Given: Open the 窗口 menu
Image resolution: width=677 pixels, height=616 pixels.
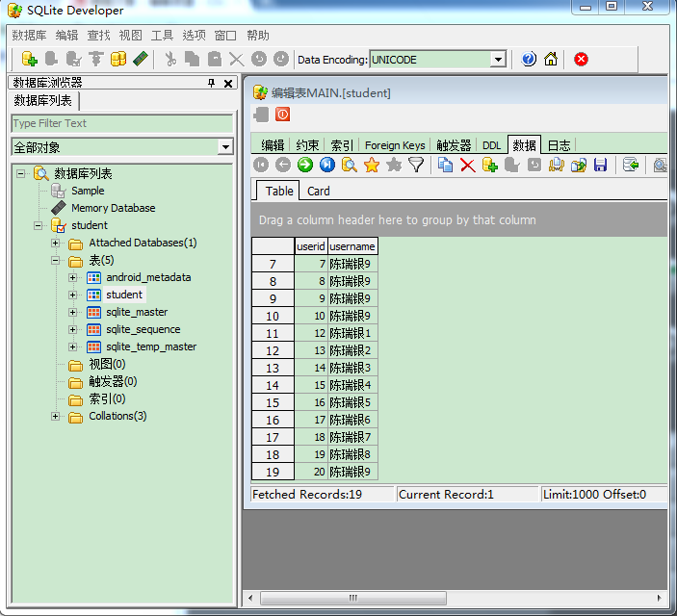Looking at the screenshot, I should (x=225, y=35).
